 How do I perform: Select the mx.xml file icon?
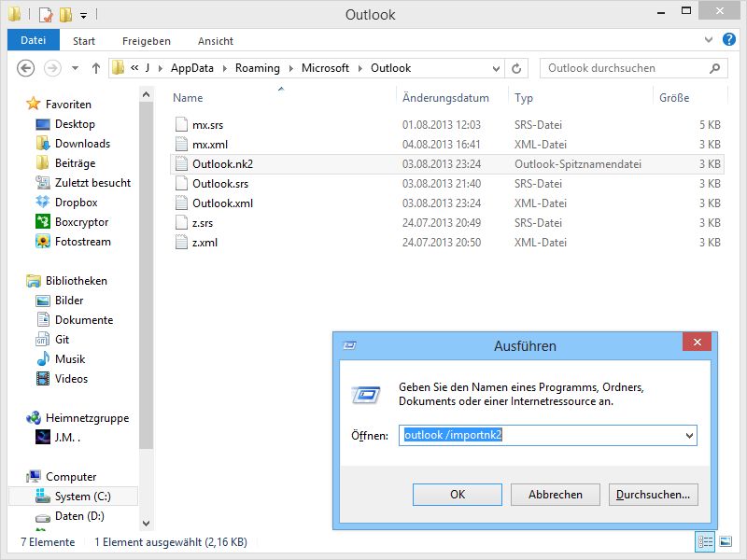click(x=181, y=144)
